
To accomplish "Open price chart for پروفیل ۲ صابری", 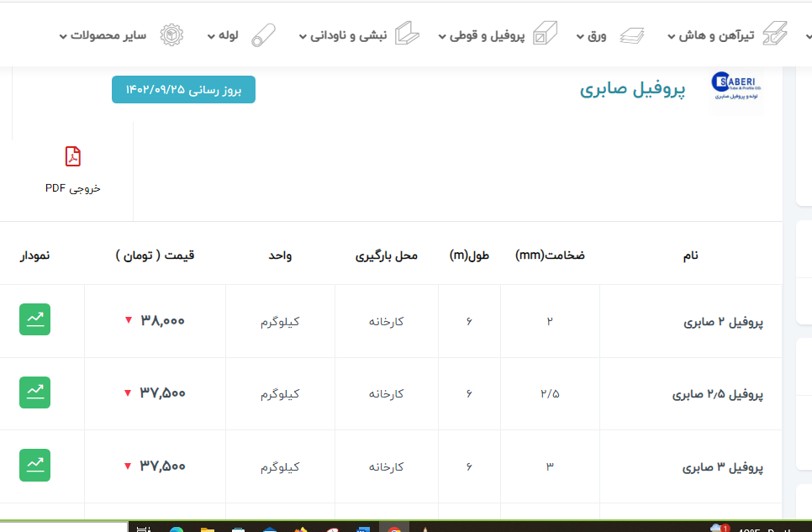I will click(34, 319).
